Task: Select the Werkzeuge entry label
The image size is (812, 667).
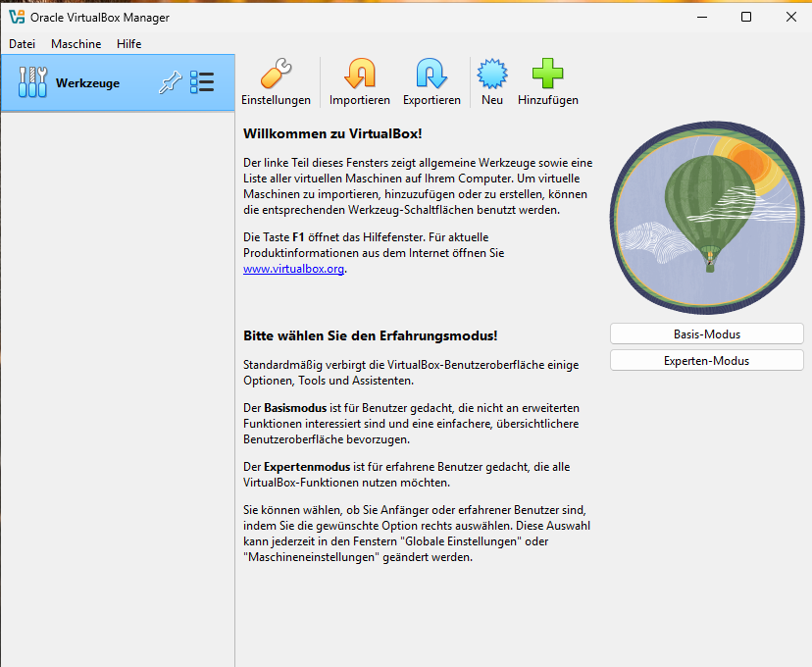Action: 87,82
